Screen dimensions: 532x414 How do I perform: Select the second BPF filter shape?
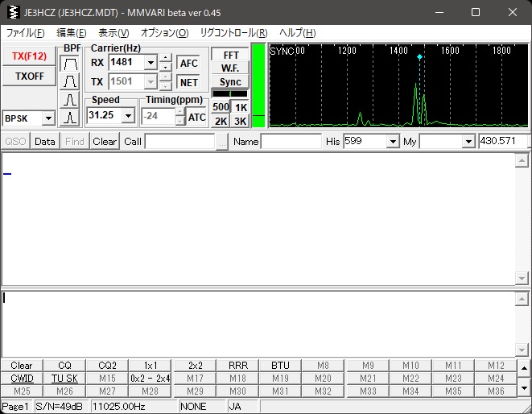(x=71, y=81)
